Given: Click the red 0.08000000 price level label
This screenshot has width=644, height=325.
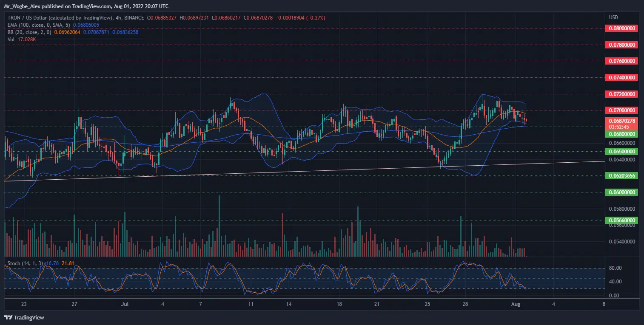Looking at the screenshot, I should (x=621, y=28).
